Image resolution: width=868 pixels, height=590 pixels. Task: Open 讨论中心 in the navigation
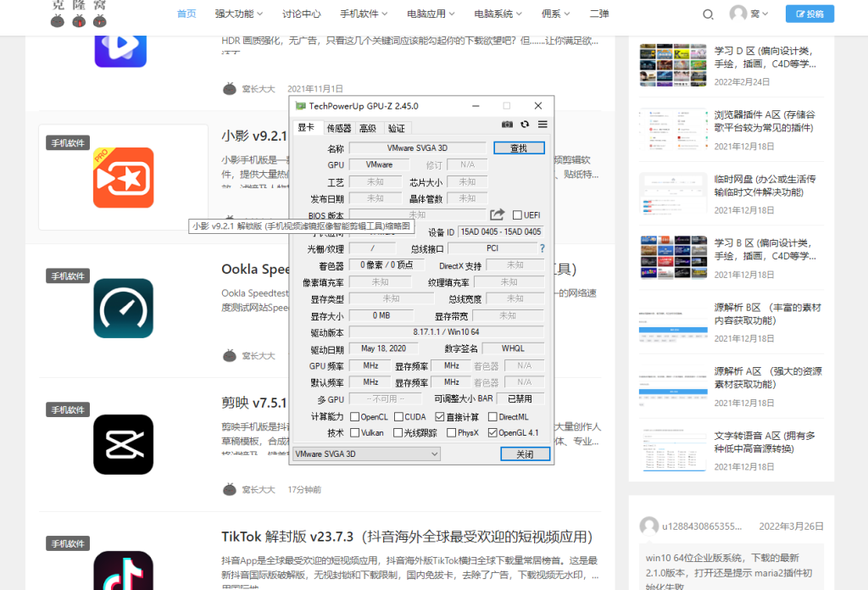301,14
